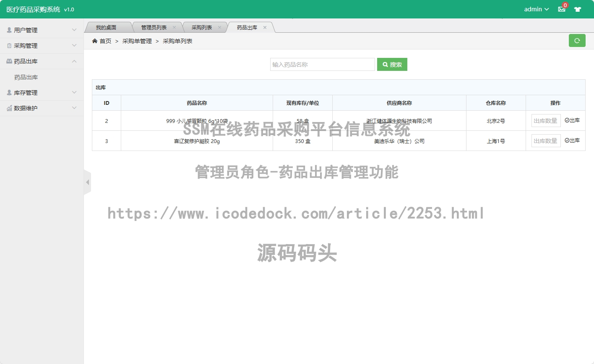The width and height of the screenshot is (594, 364).
Task: Select the 药品出库 submenu item
Action: tap(26, 77)
